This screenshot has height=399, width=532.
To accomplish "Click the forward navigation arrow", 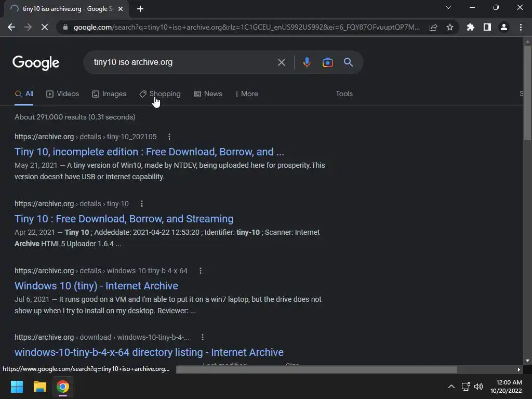I will (x=28, y=27).
